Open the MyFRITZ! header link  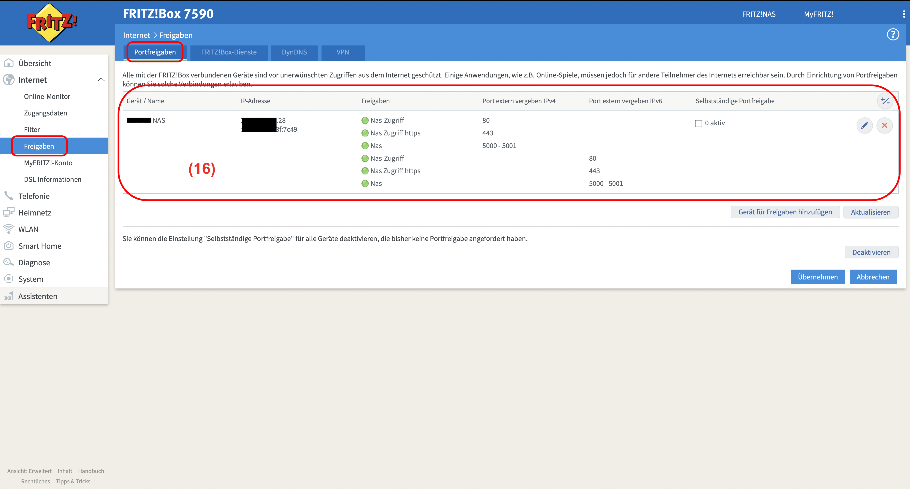tap(819, 15)
